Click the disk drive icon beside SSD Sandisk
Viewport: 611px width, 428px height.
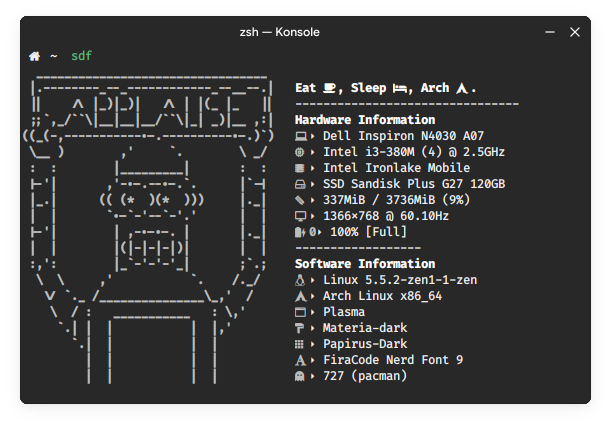tap(300, 184)
